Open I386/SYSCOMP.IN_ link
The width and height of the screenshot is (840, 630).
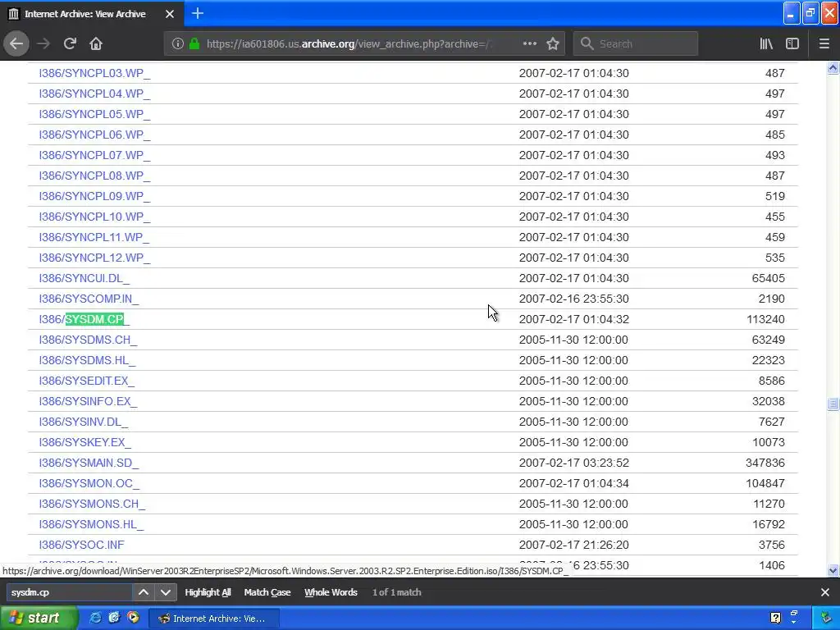(89, 299)
